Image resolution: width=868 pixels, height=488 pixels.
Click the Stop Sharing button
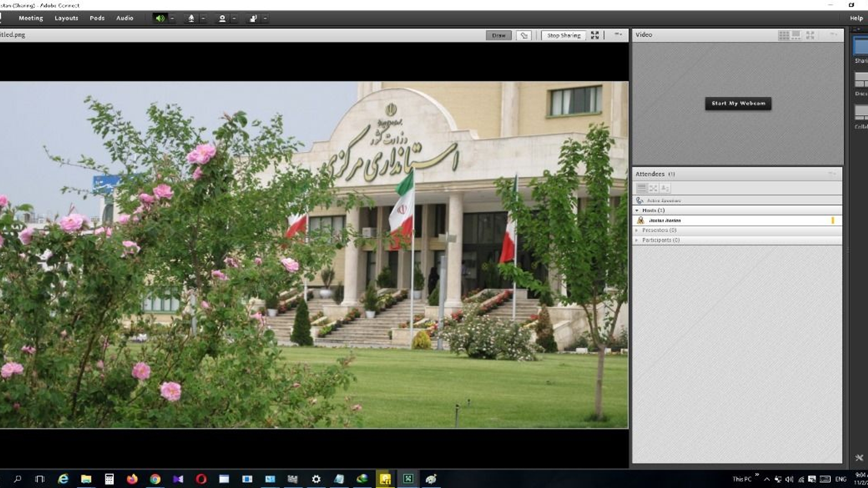click(563, 35)
